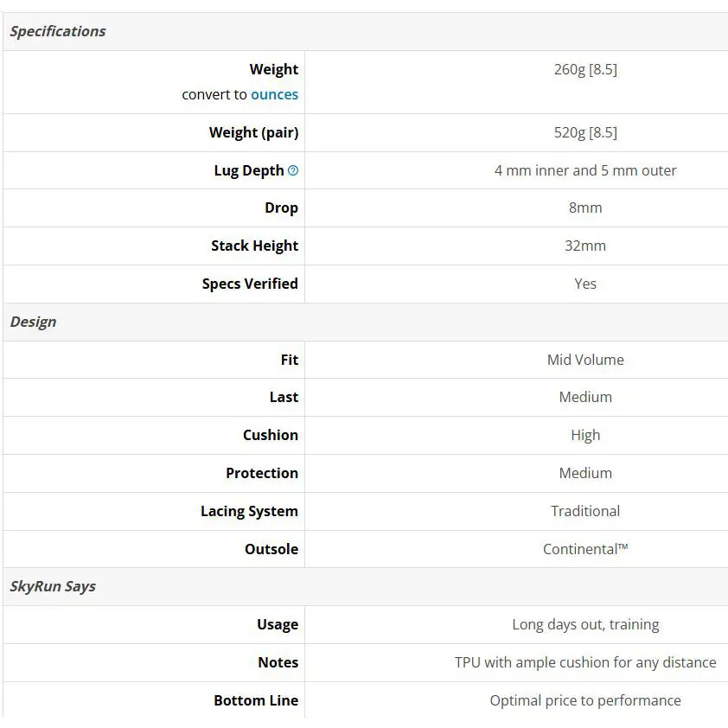
Task: Select the 520g pair weight value
Action: pos(585,132)
